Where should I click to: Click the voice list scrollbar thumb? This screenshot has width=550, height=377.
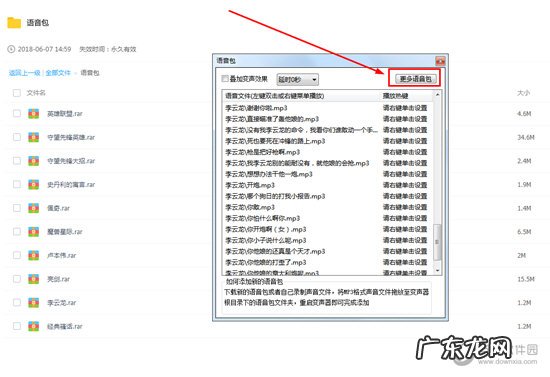pos(437,242)
